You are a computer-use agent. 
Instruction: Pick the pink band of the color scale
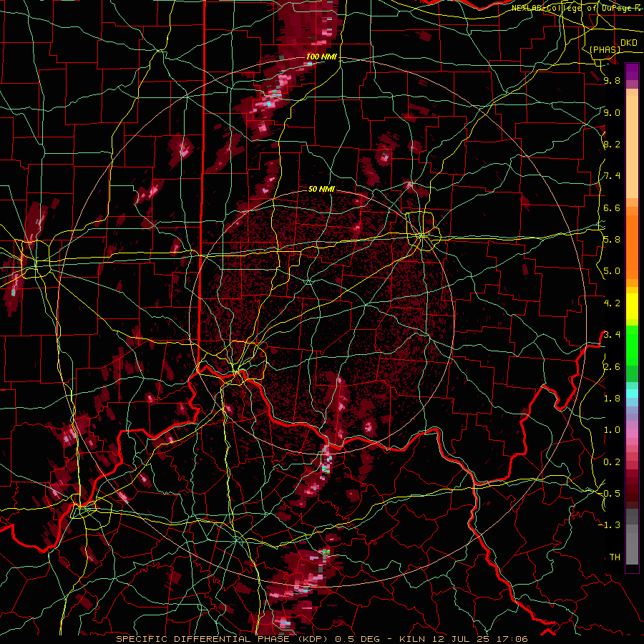tap(632, 434)
